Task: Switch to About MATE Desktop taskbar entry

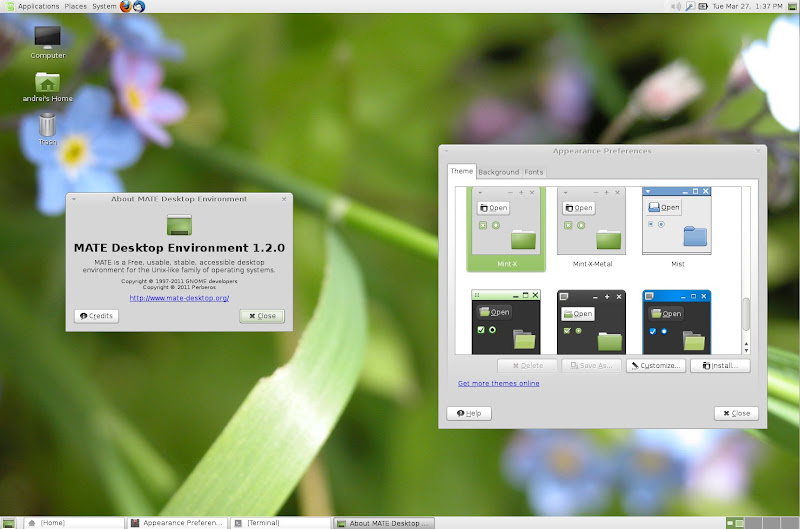Action: click(384, 523)
